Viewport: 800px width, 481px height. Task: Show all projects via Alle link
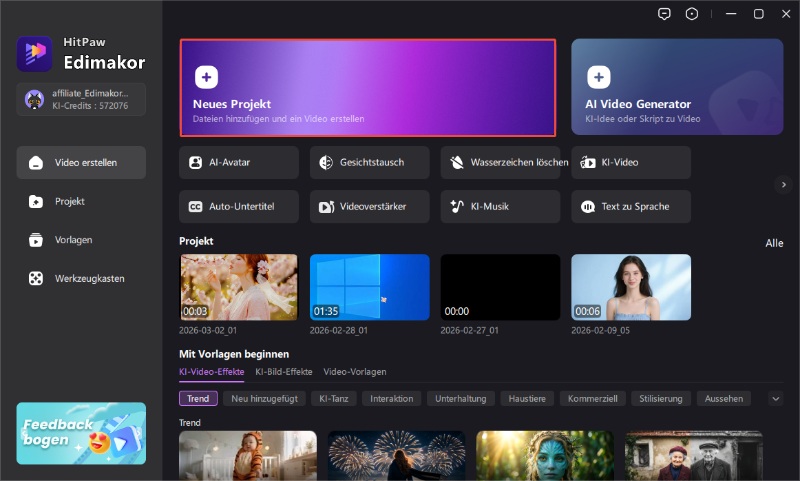(x=774, y=243)
